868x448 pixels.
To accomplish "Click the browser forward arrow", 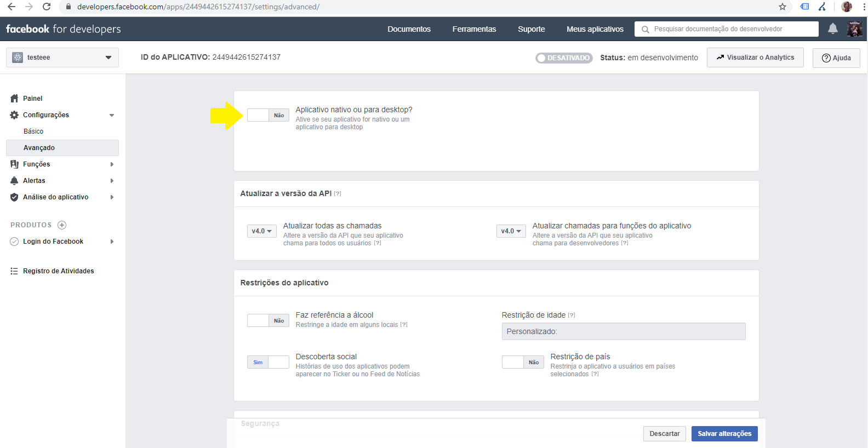I will tap(29, 7).
